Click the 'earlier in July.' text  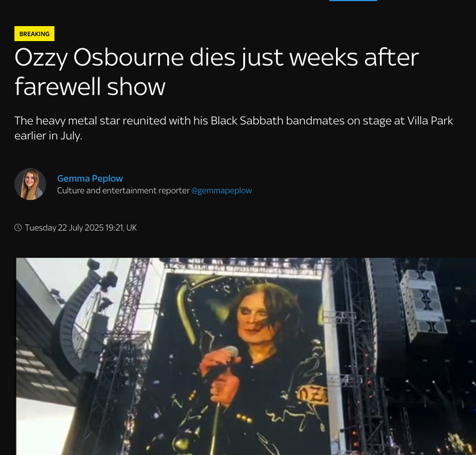click(x=48, y=136)
